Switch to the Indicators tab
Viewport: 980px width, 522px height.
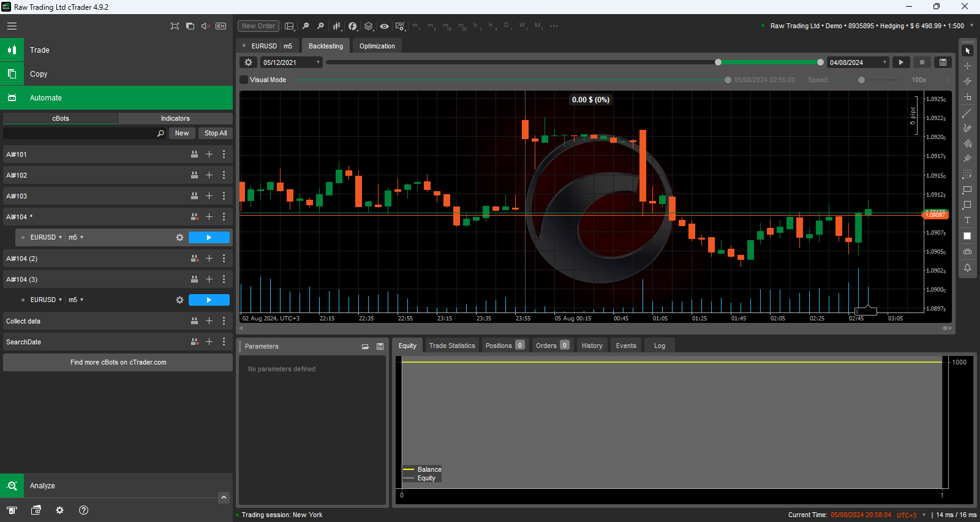click(x=175, y=118)
